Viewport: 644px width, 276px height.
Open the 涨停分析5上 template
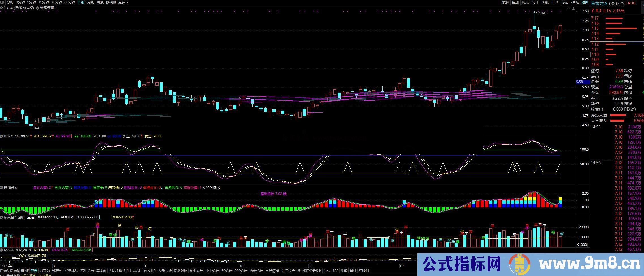[312, 271]
